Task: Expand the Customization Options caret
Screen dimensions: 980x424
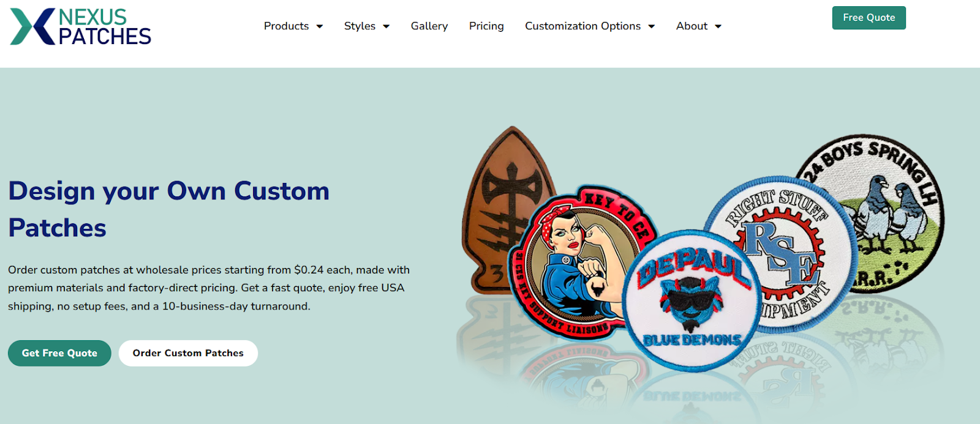Action: coord(651,26)
